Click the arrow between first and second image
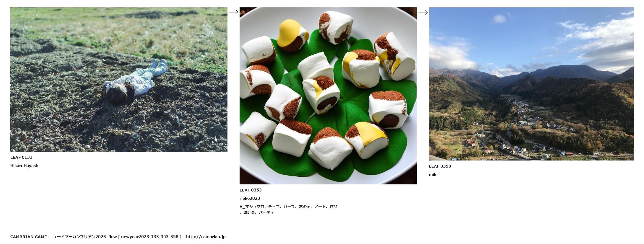The width and height of the screenshot is (644, 244). click(234, 12)
